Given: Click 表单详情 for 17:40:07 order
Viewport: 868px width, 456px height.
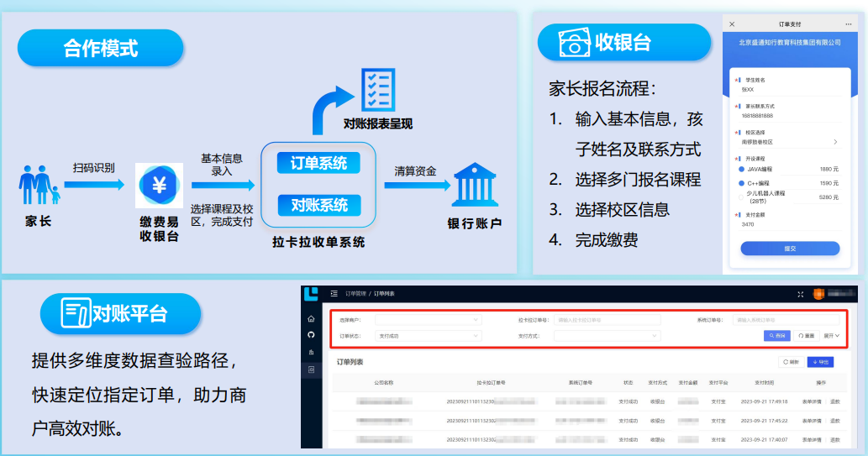Looking at the screenshot, I should (x=812, y=440).
